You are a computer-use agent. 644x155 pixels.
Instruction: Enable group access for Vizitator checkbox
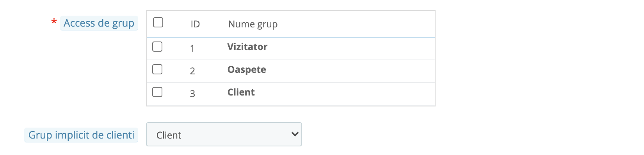click(157, 47)
